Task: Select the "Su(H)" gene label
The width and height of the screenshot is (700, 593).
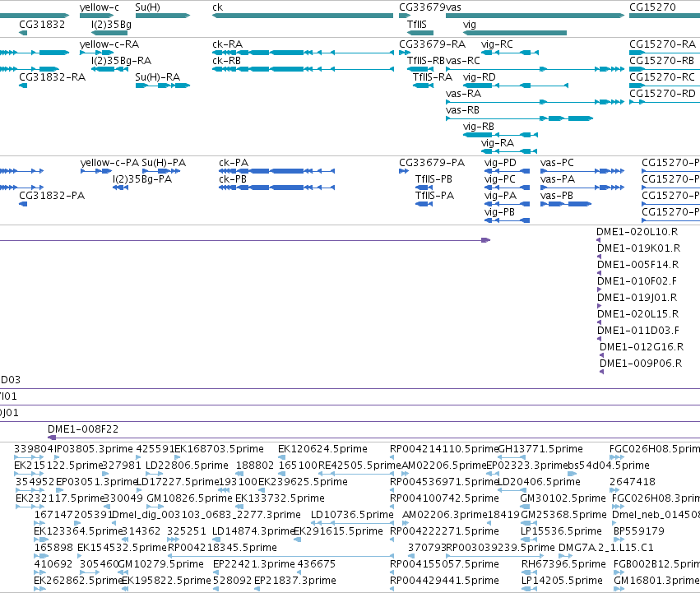Action: coord(148,7)
